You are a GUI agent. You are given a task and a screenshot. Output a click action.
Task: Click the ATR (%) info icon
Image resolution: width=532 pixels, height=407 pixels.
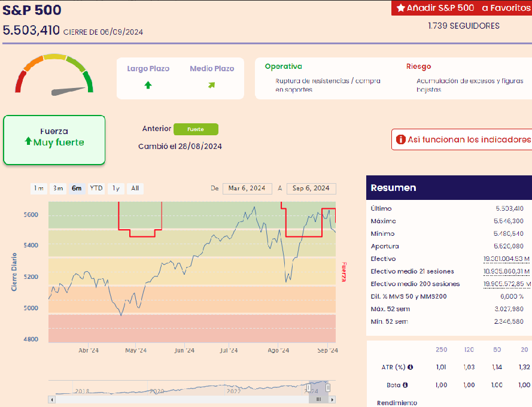[410, 367]
